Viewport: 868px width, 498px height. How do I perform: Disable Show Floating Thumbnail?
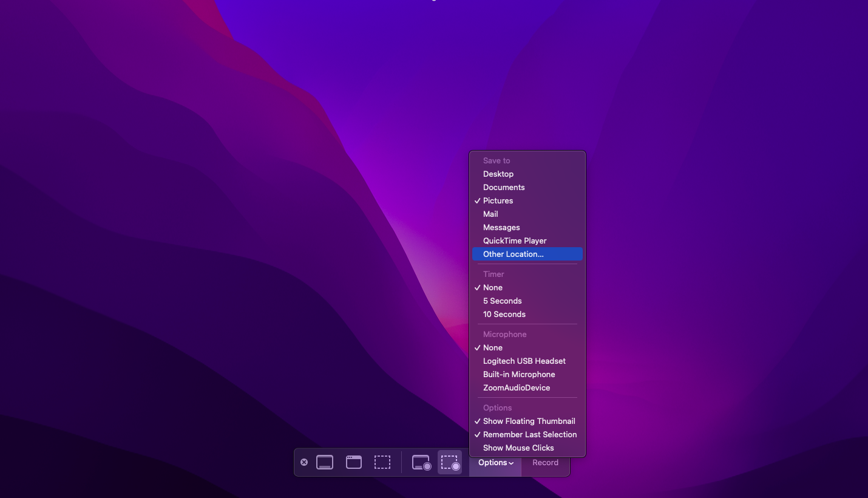coord(529,421)
